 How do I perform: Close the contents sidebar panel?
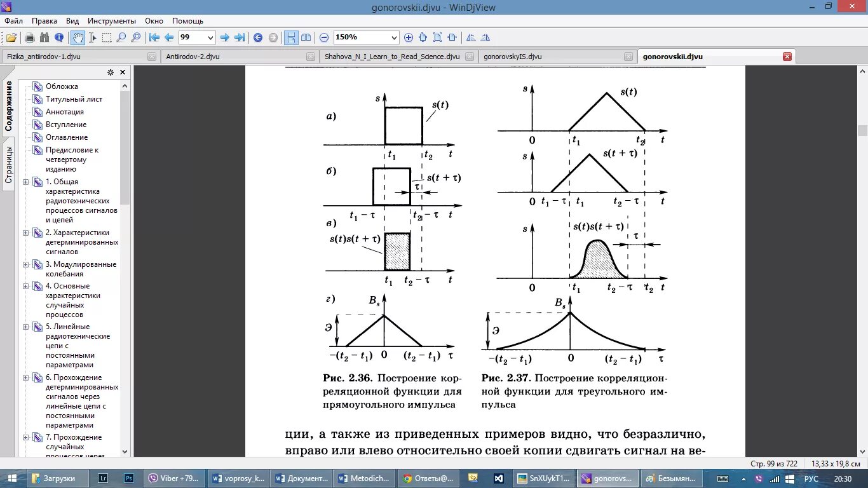(x=123, y=72)
